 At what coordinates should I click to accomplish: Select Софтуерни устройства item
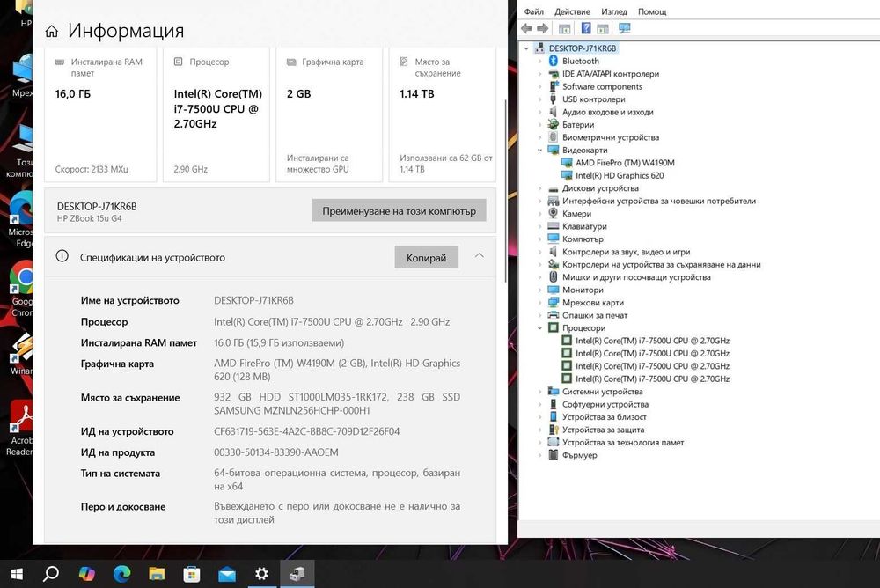tap(605, 404)
